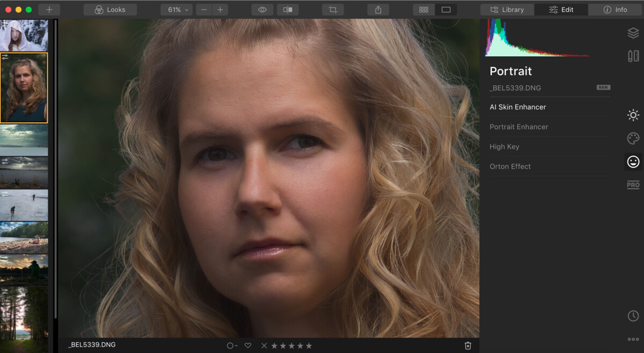Open the Looks panel
Viewport: 644px width, 353px height.
[110, 10]
